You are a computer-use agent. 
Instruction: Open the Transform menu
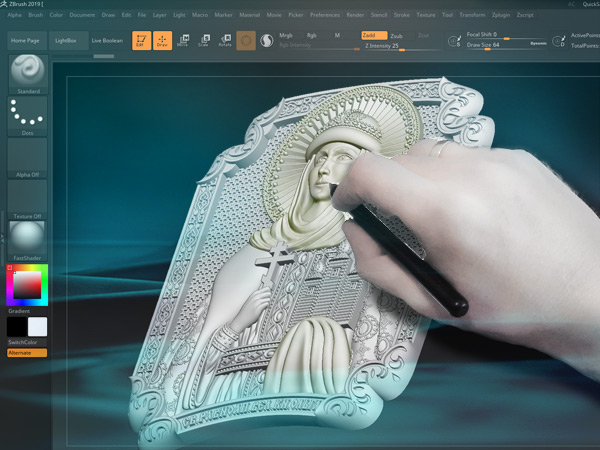(472, 15)
